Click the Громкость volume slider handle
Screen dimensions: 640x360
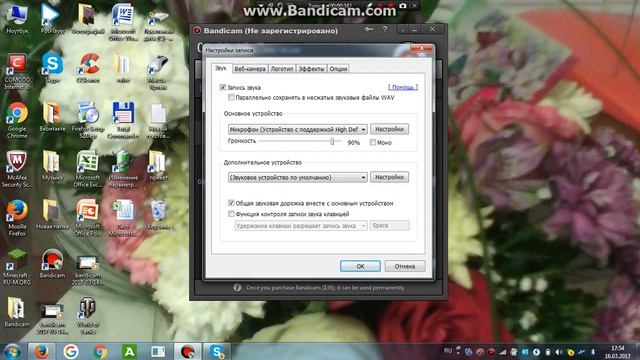click(332, 141)
